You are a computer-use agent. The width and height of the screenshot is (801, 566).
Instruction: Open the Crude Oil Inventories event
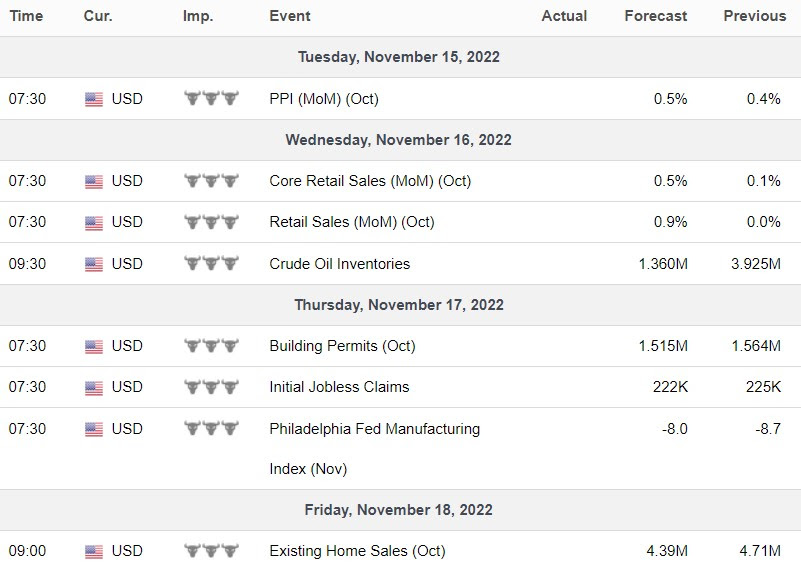339,264
